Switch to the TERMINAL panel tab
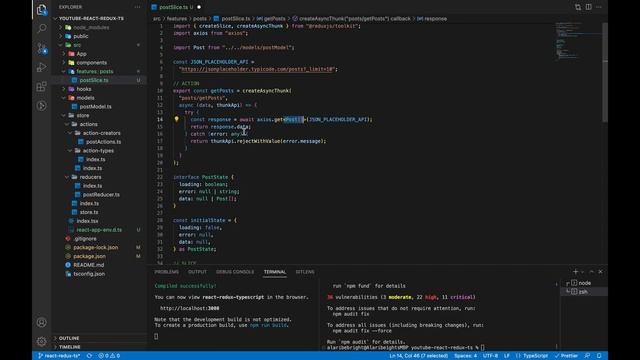This screenshot has height=360, width=640. pos(275,272)
